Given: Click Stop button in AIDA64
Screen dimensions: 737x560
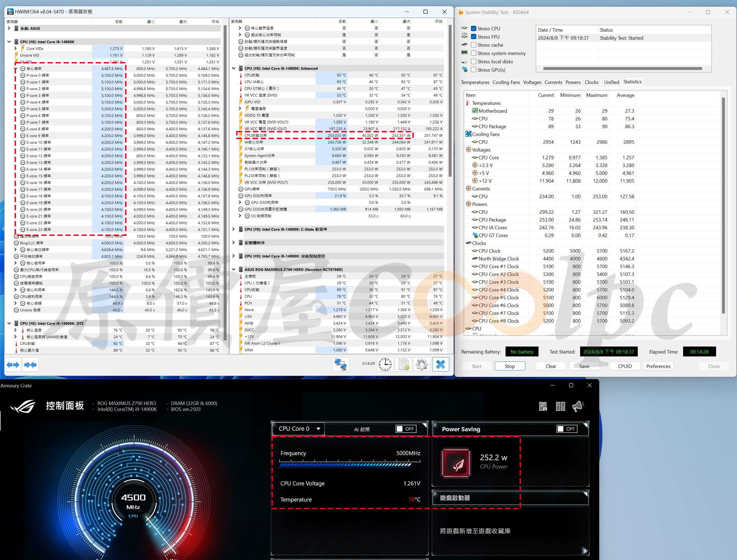Looking at the screenshot, I should (510, 366).
